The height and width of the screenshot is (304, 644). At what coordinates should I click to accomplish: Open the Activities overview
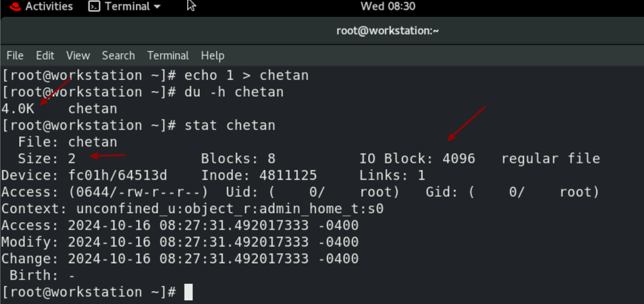tap(49, 6)
